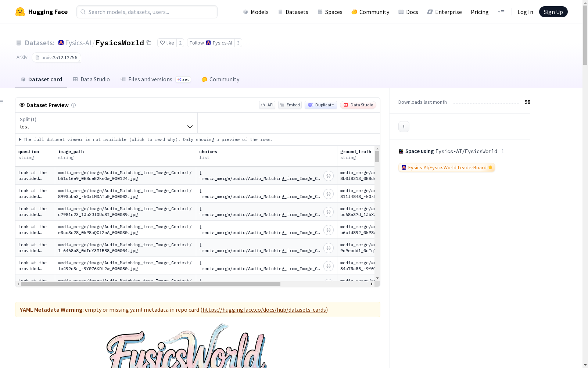Open the Models menu item
Viewport: 588px width, 368px height.
tap(256, 12)
